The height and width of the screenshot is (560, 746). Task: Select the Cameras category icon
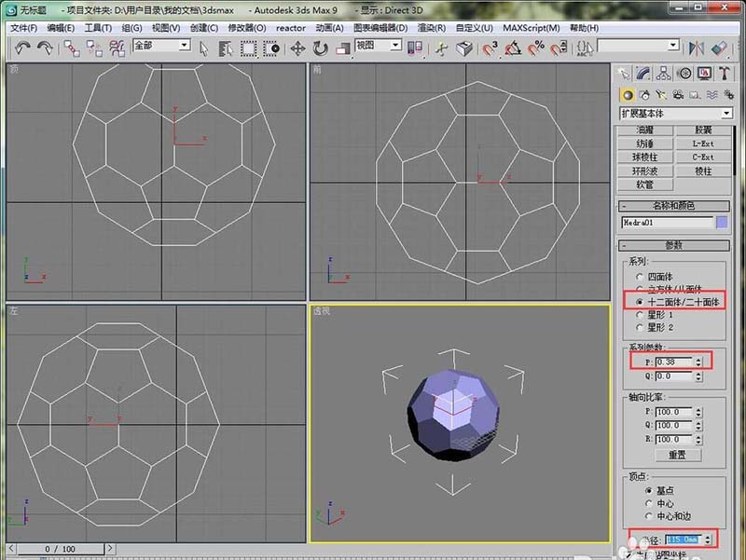coord(678,95)
